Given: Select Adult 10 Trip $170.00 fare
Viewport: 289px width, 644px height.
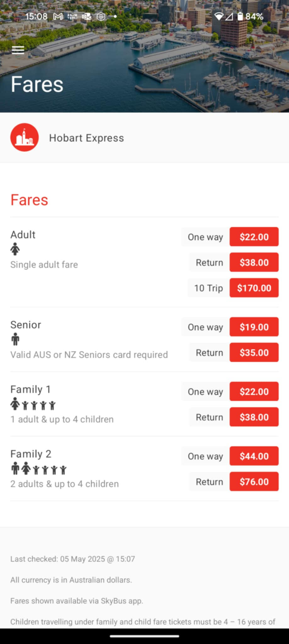Looking at the screenshot, I should pos(233,288).
